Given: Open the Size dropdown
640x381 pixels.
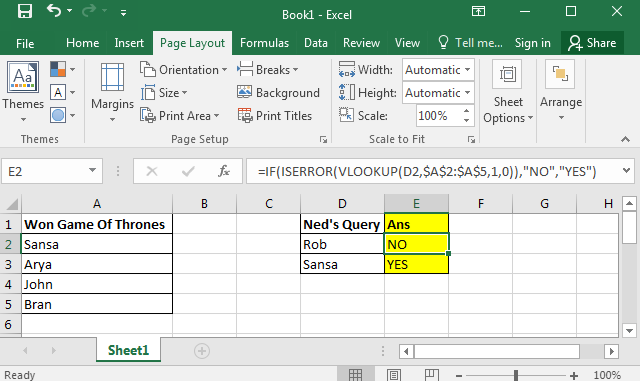Looking at the screenshot, I should point(164,93).
